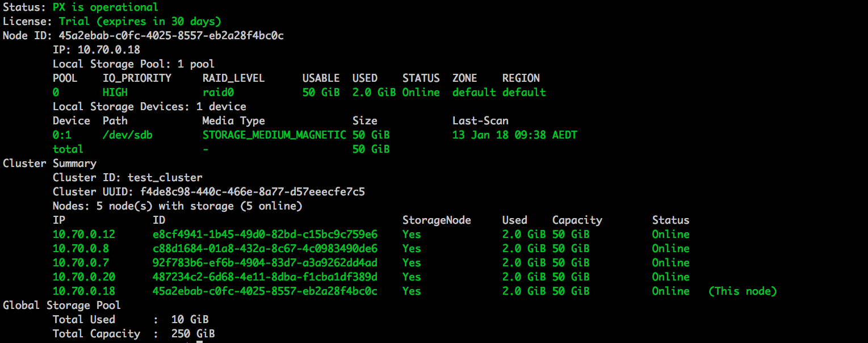Viewport: 868px width, 343px height.
Task: Click node ID starting with c88d1684
Action: coord(265,249)
